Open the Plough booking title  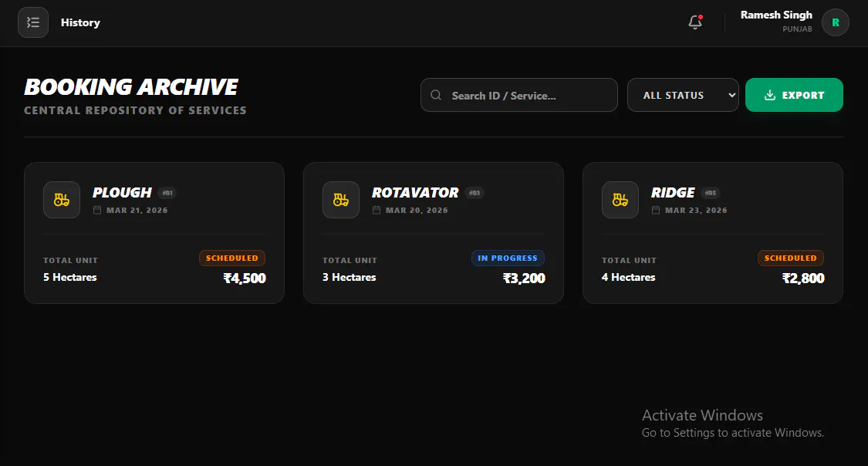122,193
